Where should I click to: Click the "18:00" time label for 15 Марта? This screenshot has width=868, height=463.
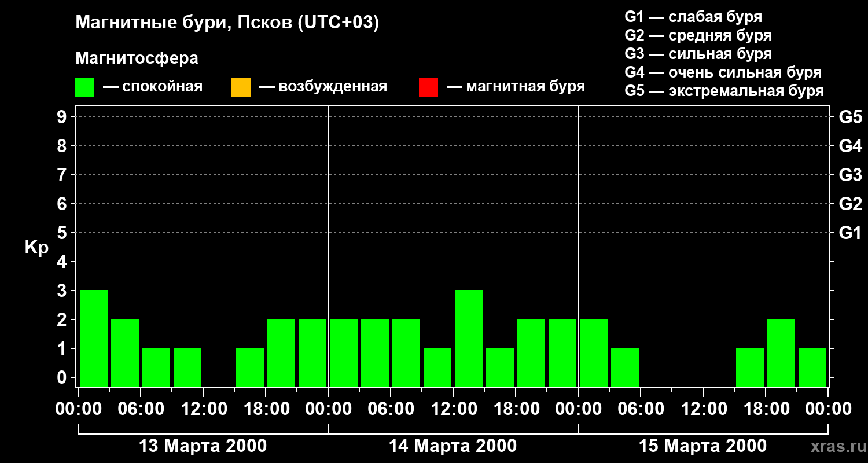766,409
